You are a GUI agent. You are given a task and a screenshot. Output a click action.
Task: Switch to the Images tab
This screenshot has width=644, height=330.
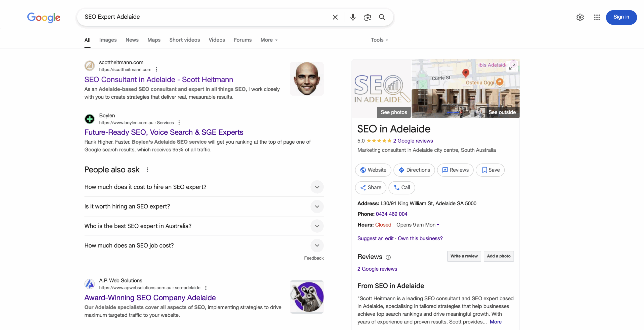point(108,40)
